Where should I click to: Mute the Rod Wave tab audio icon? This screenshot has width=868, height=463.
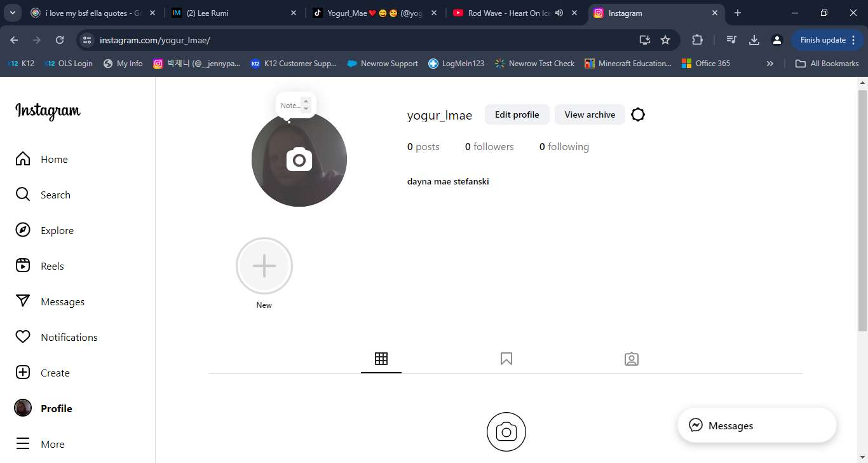coord(559,13)
